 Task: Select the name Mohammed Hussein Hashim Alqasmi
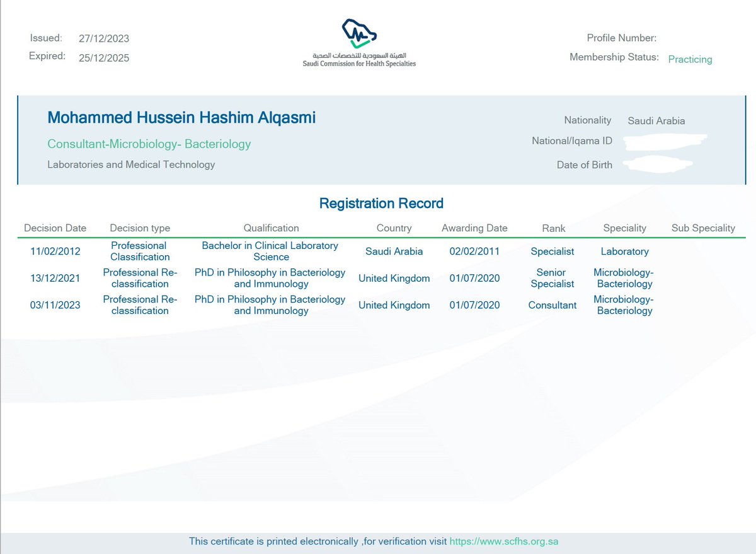click(181, 118)
